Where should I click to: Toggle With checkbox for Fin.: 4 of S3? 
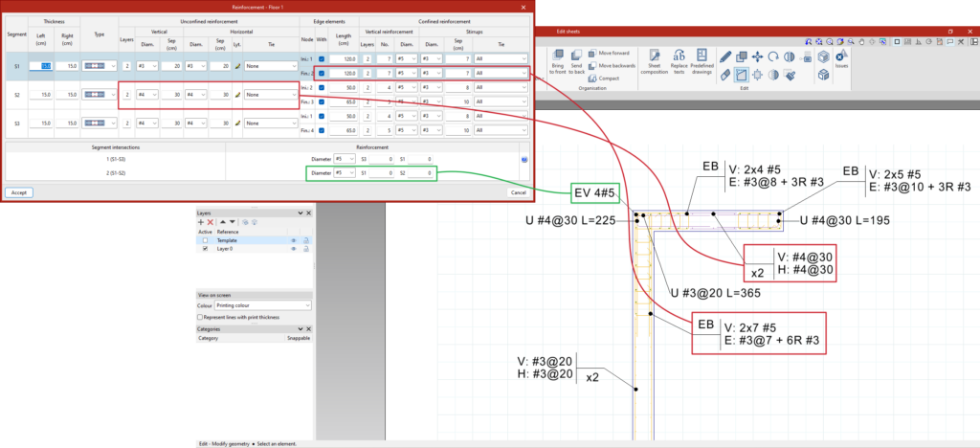point(322,130)
